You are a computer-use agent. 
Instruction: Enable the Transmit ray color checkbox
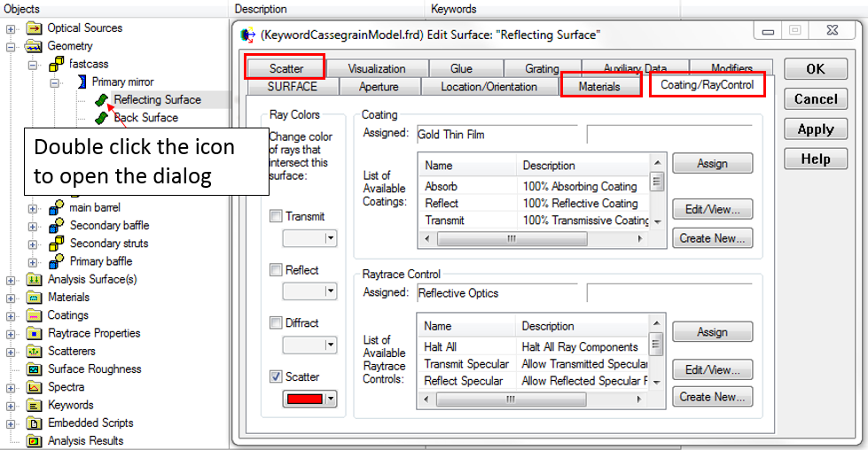tap(277, 216)
